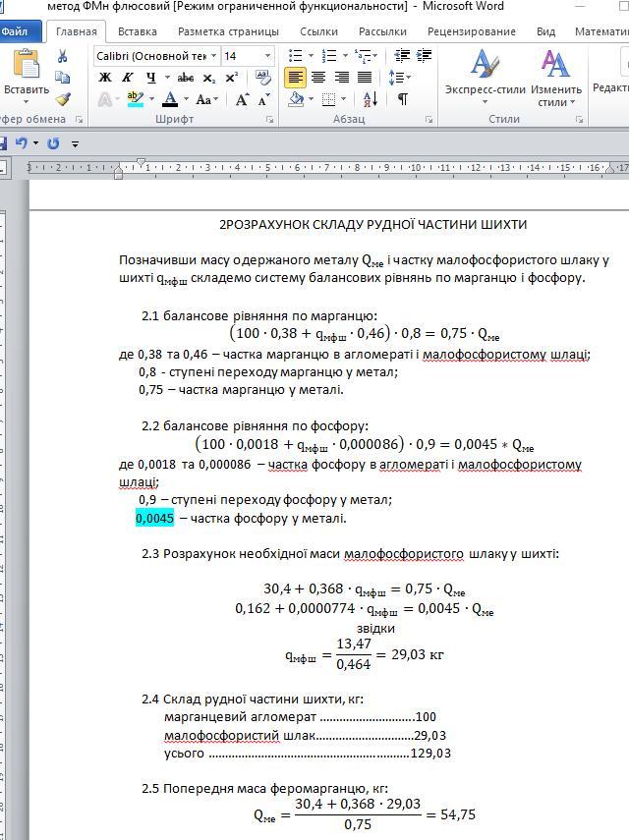Image resolution: width=629 pixels, height=840 pixels.
Task: Click the Justify alignment icon
Action: (365, 78)
